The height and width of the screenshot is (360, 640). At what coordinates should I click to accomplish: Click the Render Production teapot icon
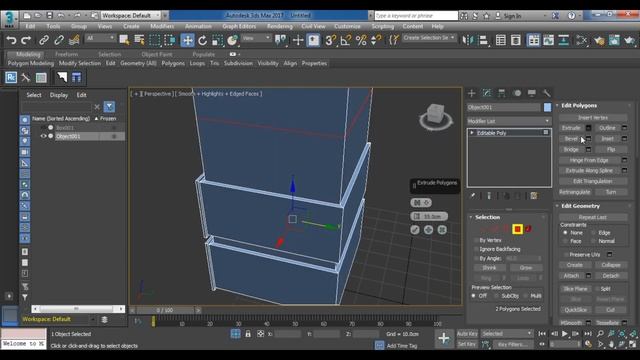(x=630, y=40)
